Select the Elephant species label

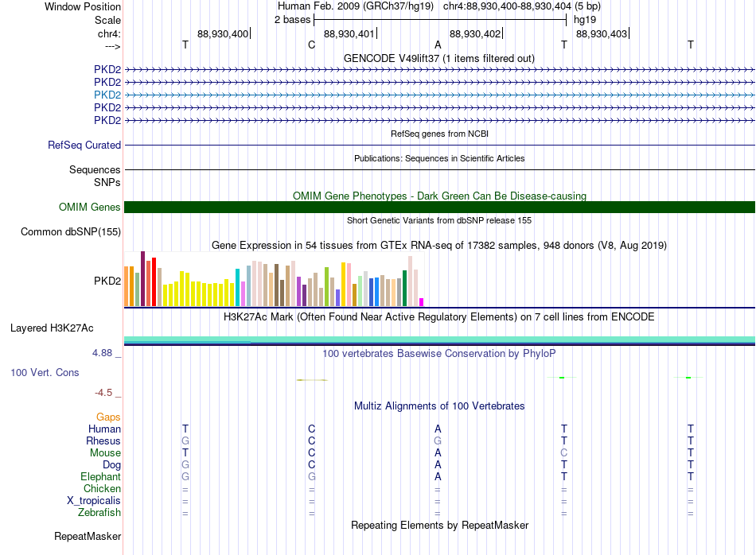(x=100, y=476)
